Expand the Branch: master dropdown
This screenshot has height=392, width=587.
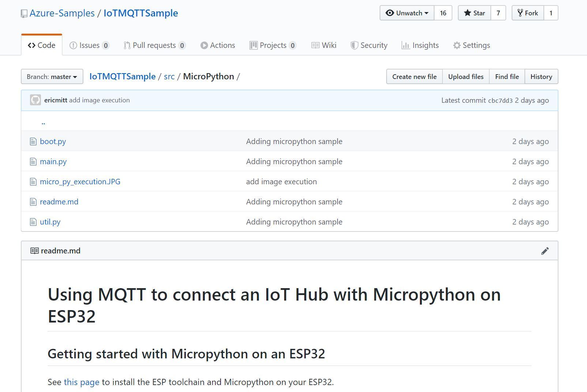coord(51,76)
